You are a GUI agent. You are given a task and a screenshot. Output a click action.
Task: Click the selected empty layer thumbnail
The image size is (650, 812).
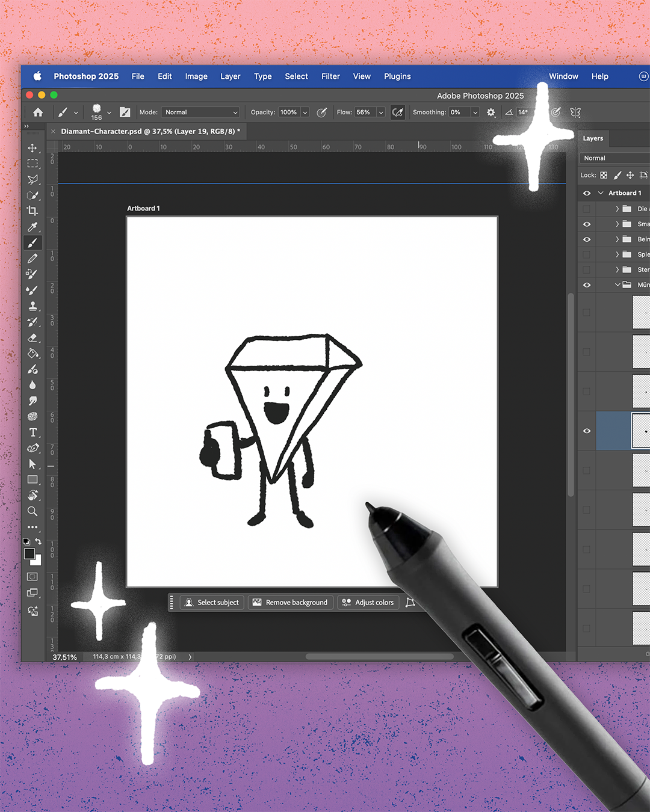[x=640, y=431]
